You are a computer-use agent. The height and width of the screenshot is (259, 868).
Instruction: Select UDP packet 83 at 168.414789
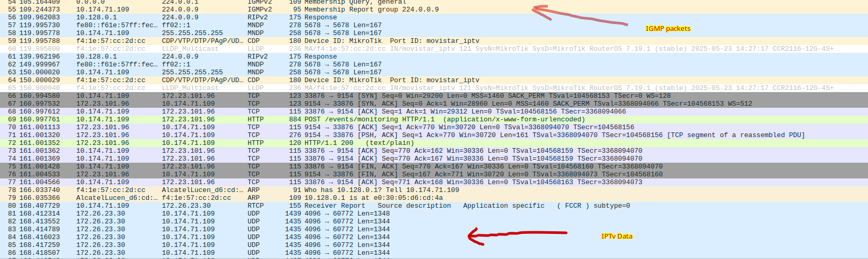coord(434,229)
